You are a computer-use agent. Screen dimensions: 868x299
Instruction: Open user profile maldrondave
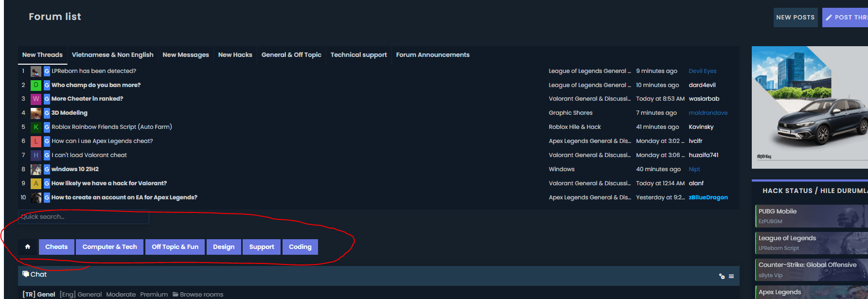709,113
